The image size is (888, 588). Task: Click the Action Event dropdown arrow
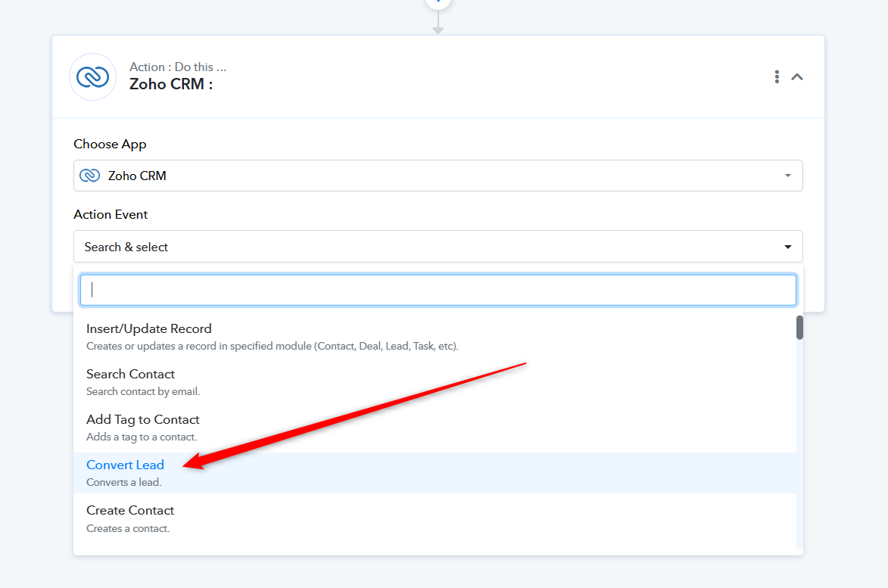pyautogui.click(x=788, y=247)
